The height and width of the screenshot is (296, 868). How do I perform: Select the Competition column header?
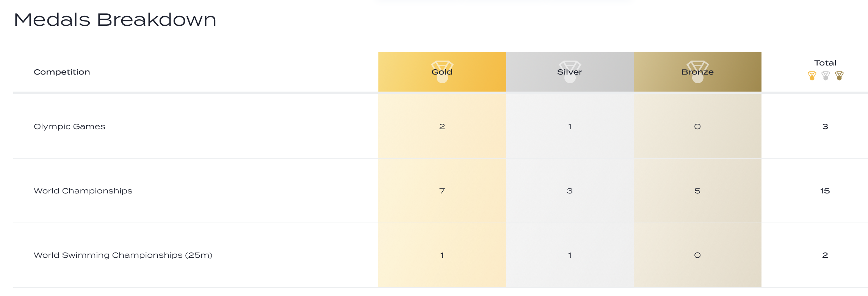pos(62,72)
